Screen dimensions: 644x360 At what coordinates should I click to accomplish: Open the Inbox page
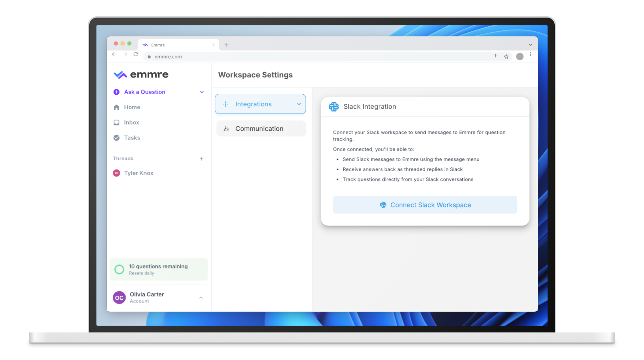[132, 122]
